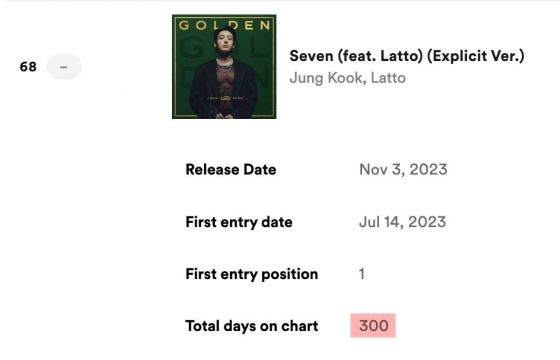Select the Release Date label

231,170
